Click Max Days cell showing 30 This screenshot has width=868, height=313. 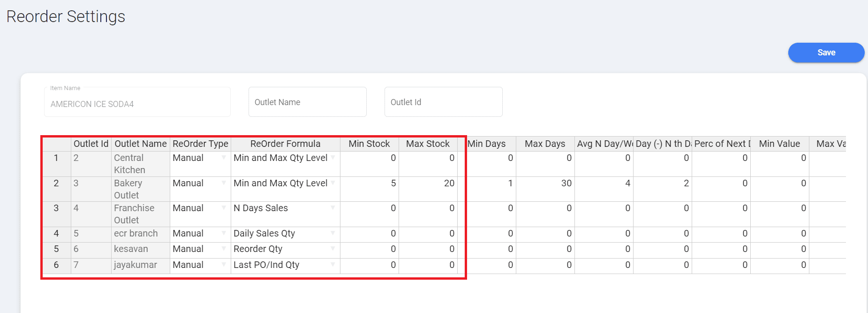[x=545, y=183]
